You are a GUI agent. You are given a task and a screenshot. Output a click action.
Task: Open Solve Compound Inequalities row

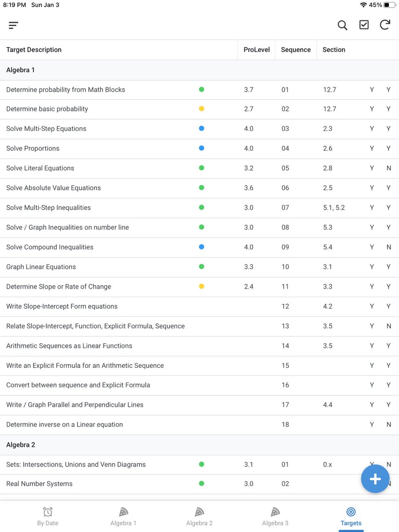click(199, 247)
